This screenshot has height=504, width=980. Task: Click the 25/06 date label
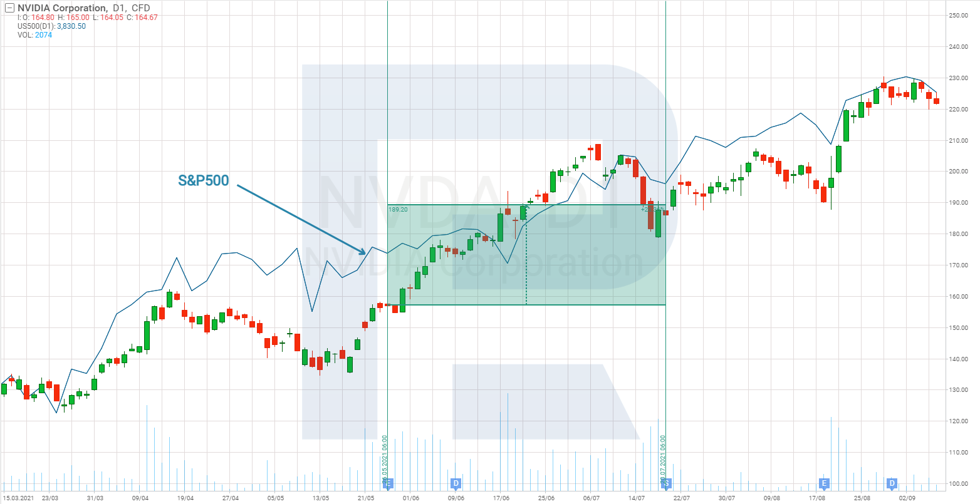pos(546,498)
